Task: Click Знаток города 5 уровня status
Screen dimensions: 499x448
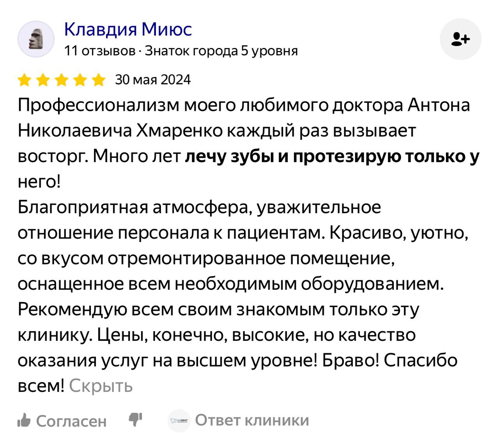Action: pos(221,51)
